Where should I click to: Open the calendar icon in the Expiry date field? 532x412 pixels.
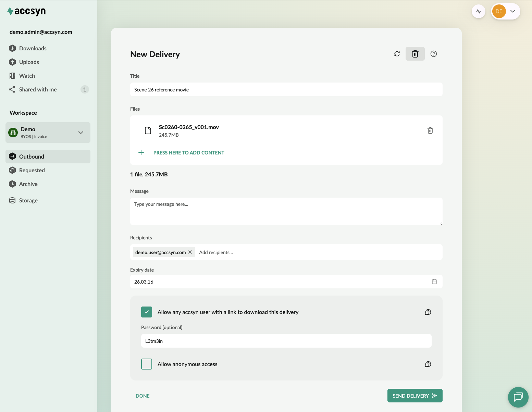434,282
